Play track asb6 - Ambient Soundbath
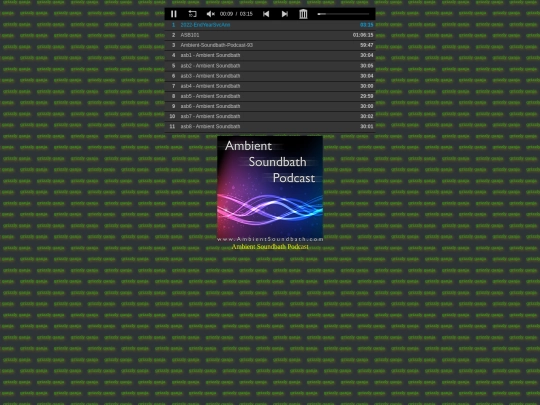Image resolution: width=540 pixels, height=405 pixels. (270, 106)
